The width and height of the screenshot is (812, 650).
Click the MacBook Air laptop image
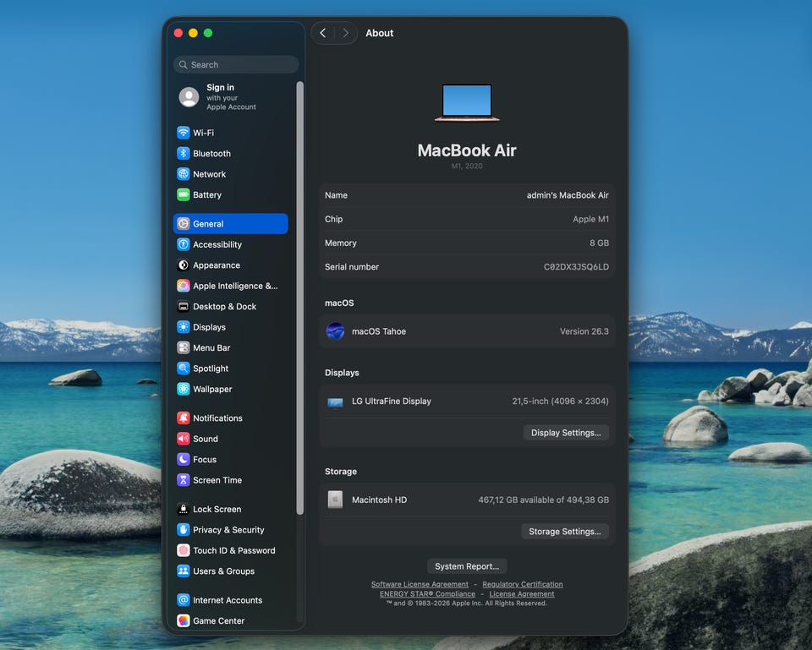tap(467, 102)
